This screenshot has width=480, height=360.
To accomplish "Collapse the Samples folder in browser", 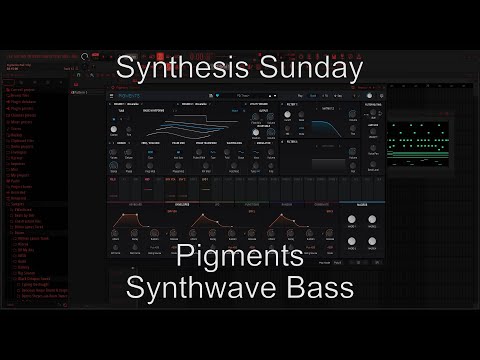I will (15, 204).
